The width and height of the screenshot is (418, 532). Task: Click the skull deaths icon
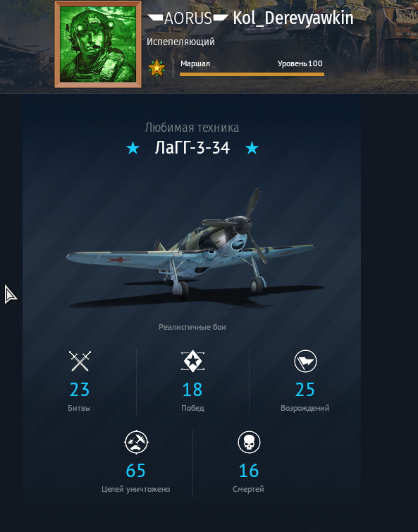(249, 442)
